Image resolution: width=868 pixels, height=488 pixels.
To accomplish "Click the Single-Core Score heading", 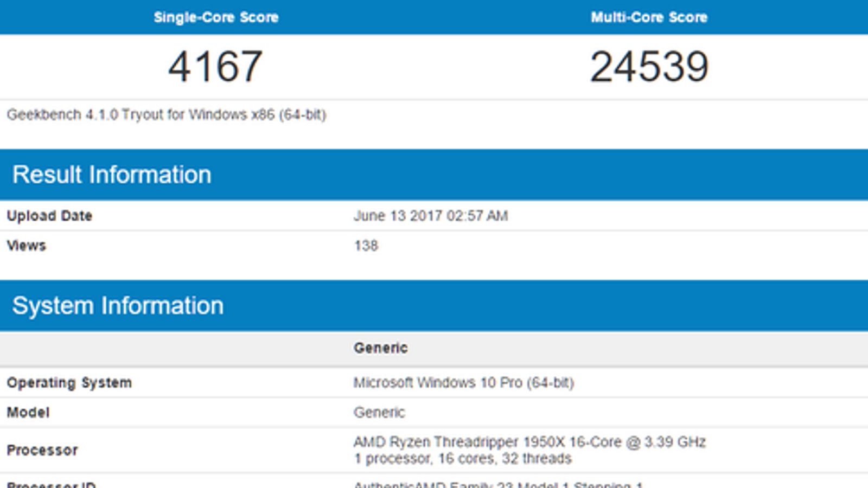I will 216,17.
